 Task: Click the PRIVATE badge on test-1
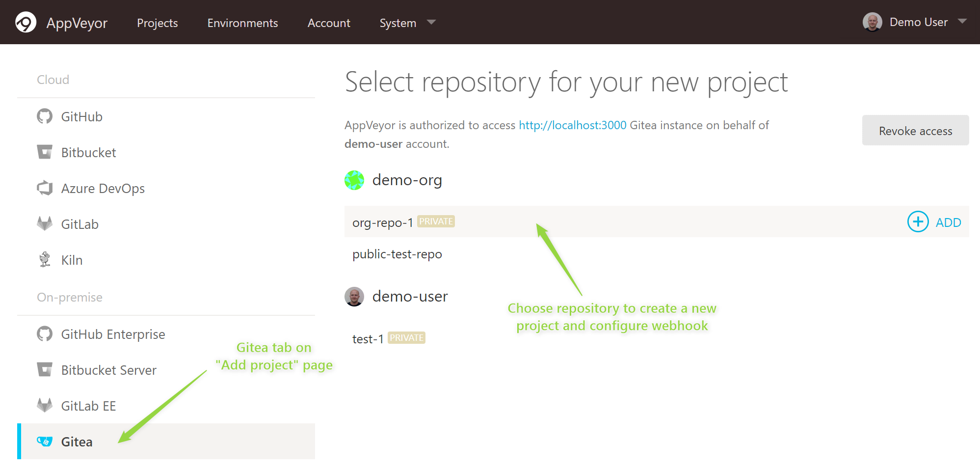coord(406,338)
